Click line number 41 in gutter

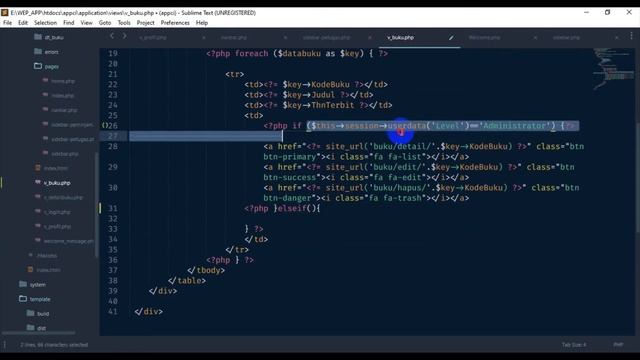click(x=113, y=312)
